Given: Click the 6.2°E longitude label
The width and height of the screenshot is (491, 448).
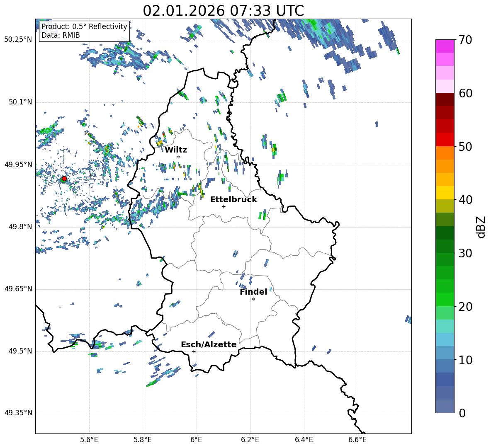Looking at the screenshot, I should 250,440.
